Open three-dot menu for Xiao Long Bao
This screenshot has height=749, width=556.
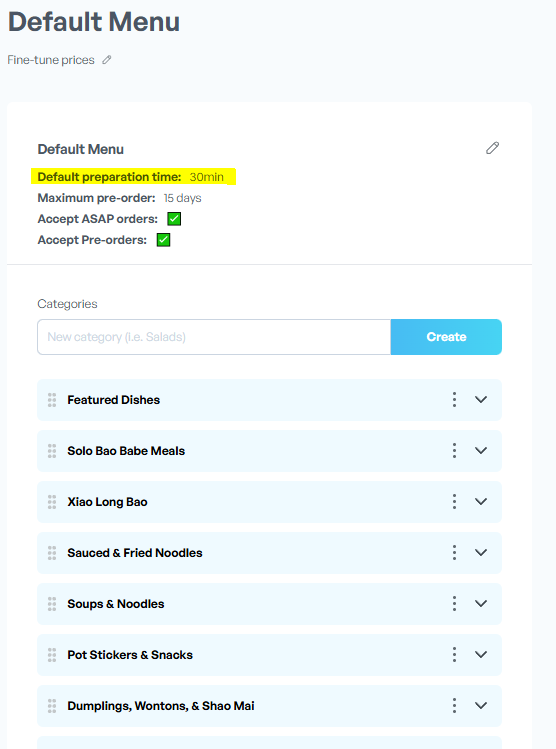454,502
